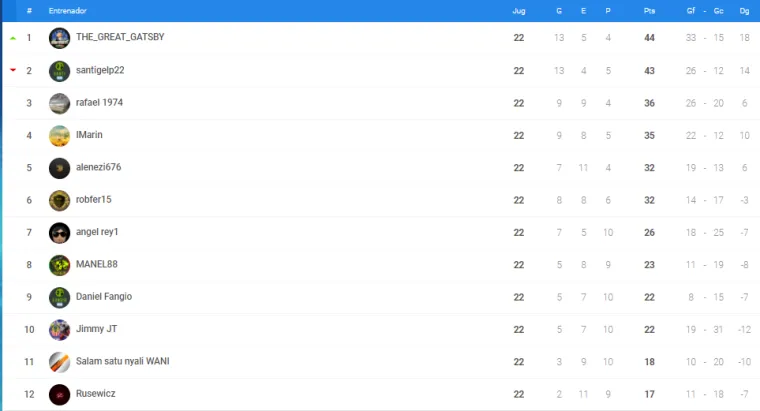Select MANEL88 avatar icon
Image resolution: width=760 pixels, height=411 pixels.
coord(59,265)
